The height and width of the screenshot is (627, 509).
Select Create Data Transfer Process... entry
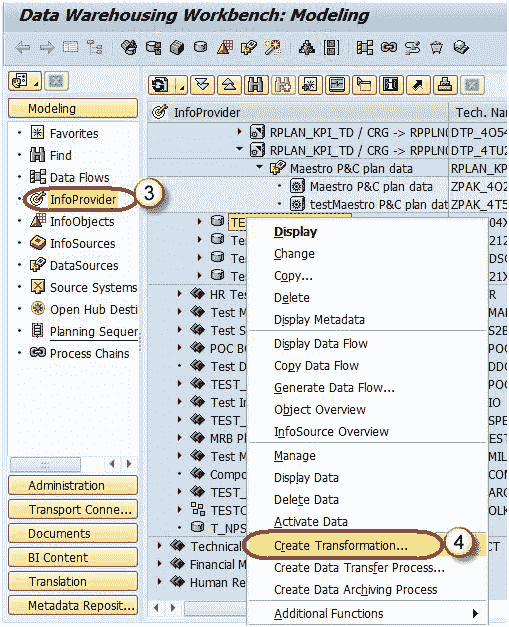[x=359, y=567]
